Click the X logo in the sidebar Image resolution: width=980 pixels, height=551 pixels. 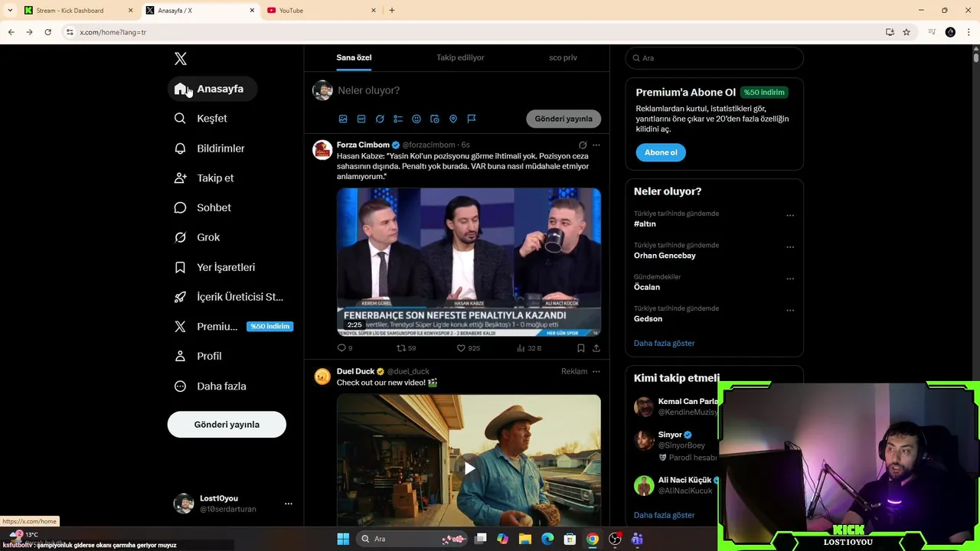click(180, 59)
